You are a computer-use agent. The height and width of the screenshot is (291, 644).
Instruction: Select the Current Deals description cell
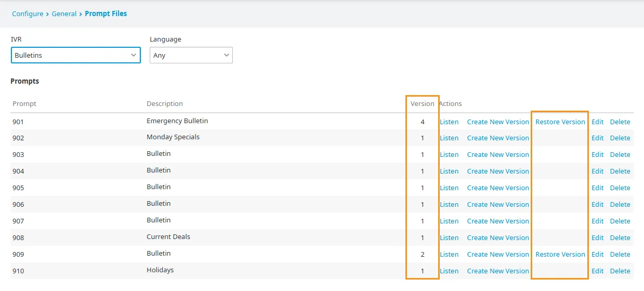(168, 237)
